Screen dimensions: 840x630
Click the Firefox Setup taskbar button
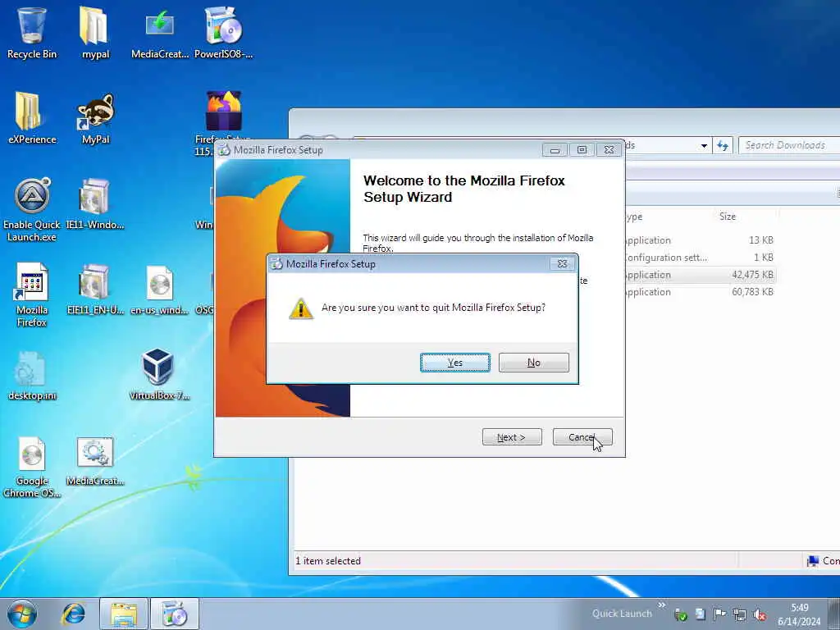pyautogui.click(x=174, y=614)
